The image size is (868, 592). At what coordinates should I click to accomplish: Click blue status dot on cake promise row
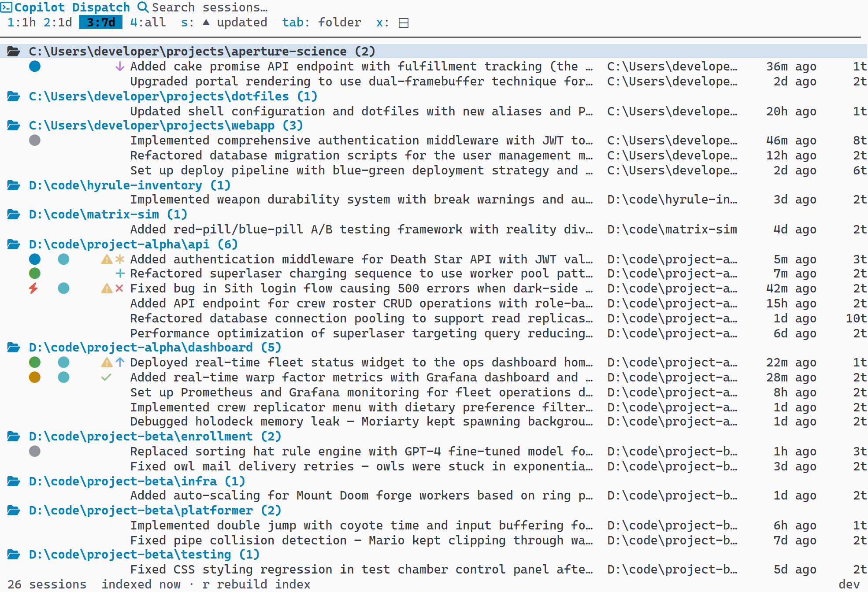pyautogui.click(x=35, y=67)
